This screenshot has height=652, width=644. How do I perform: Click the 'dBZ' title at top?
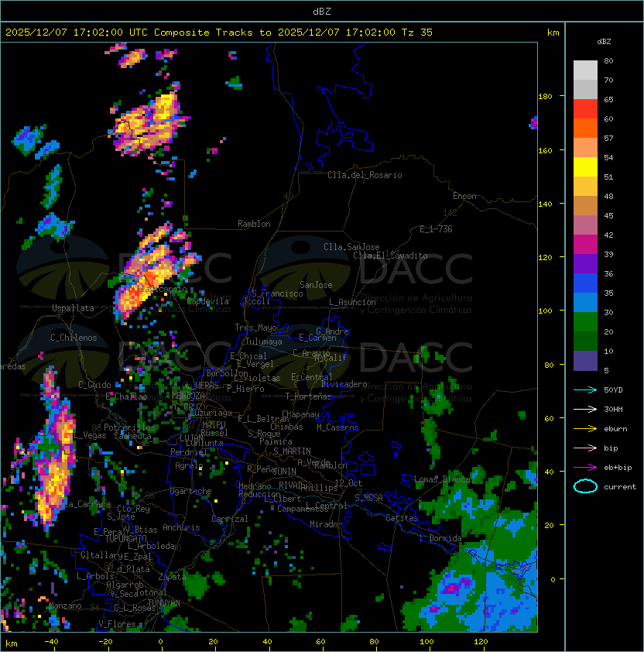322,11
